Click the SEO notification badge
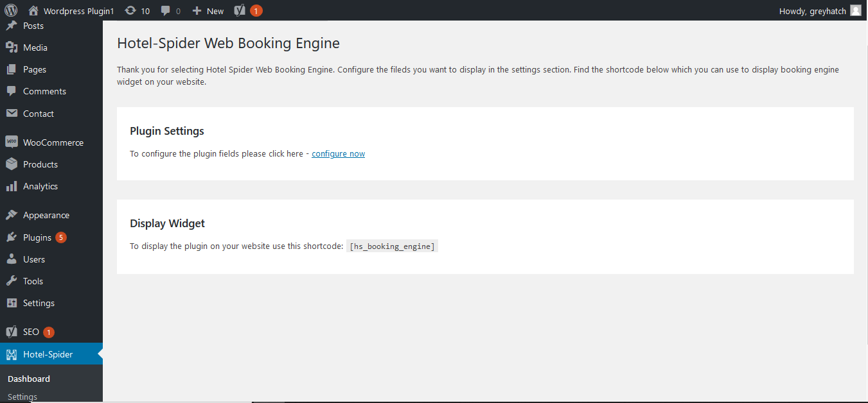The width and height of the screenshot is (868, 403). coord(49,332)
